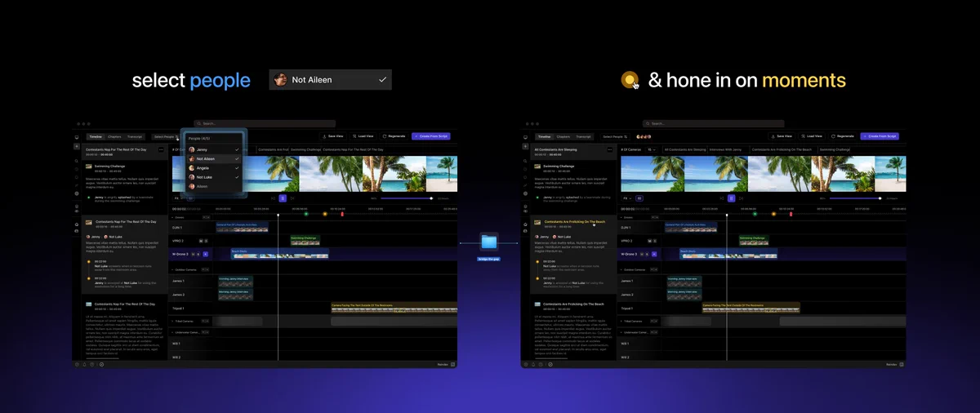Skip to previous clip in right window
Image resolution: width=980 pixels, height=413 pixels.
pyautogui.click(x=721, y=198)
